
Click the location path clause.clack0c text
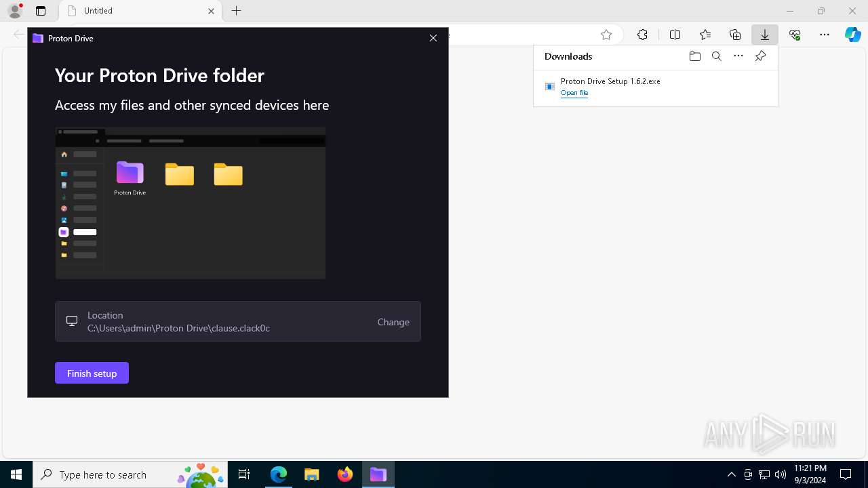tap(178, 328)
